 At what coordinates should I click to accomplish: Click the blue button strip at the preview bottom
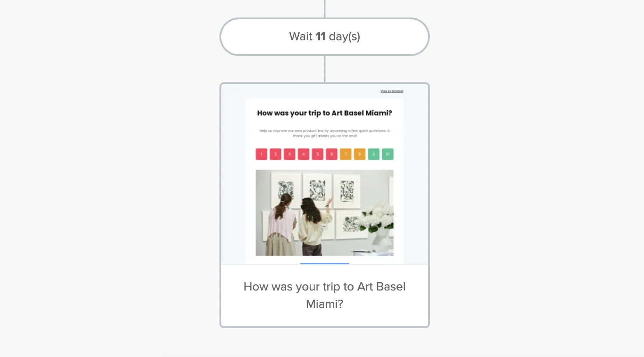pyautogui.click(x=324, y=263)
